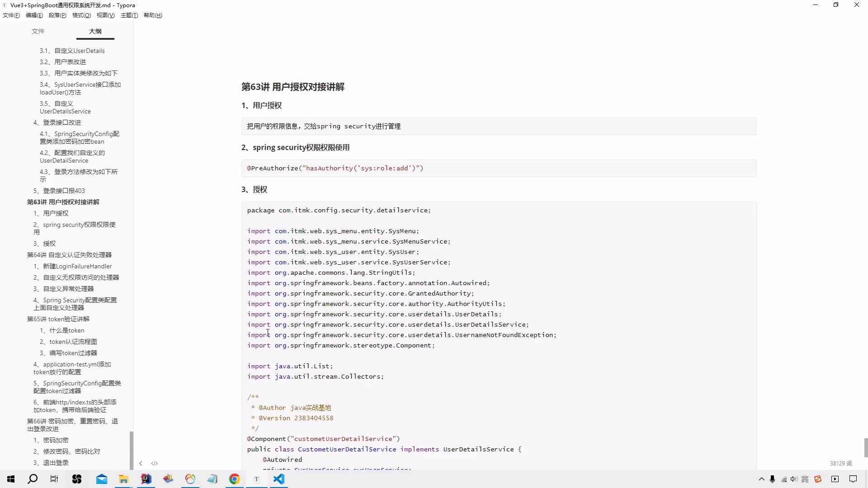Expand hidden tray icons with the chevron

(762, 479)
